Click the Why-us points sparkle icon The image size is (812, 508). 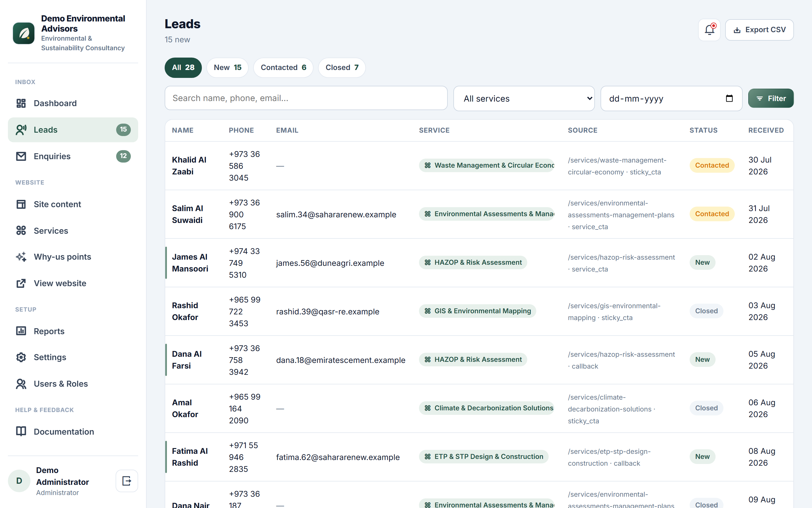pyautogui.click(x=21, y=257)
